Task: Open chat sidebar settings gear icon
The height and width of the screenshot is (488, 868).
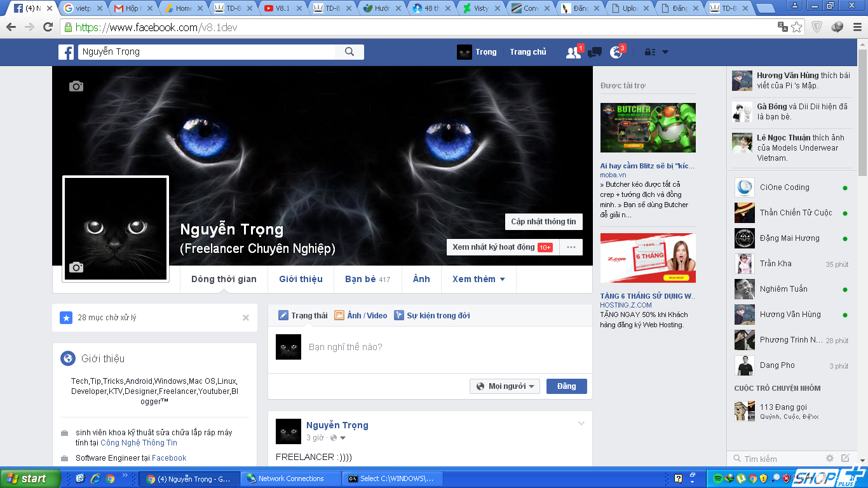Action: pos(829,458)
